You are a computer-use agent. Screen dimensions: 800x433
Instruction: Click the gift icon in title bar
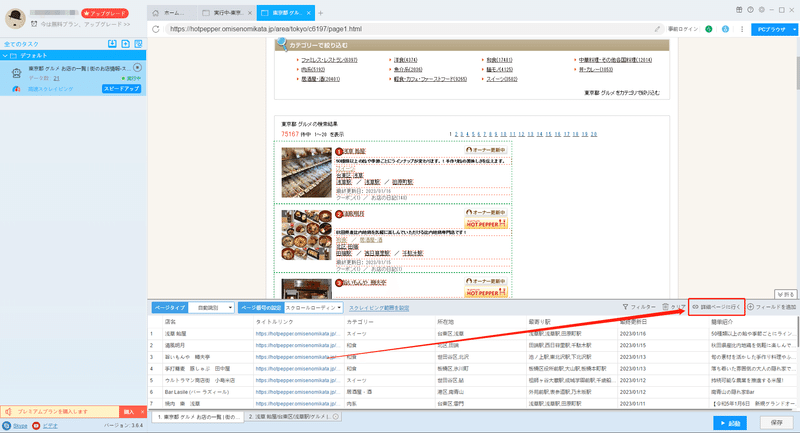pos(739,10)
